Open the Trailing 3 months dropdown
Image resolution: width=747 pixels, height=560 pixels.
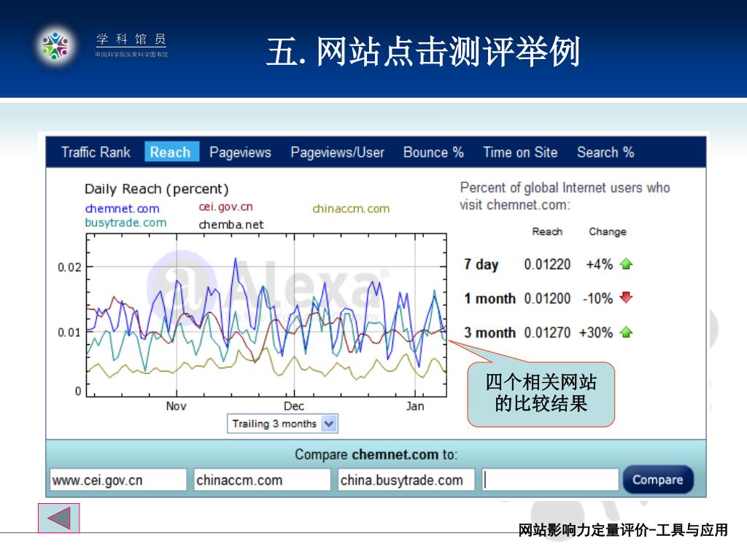click(x=282, y=424)
